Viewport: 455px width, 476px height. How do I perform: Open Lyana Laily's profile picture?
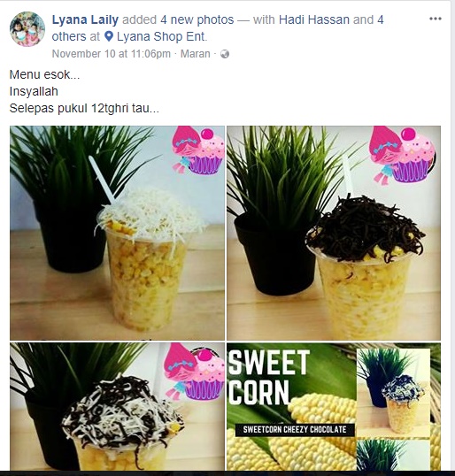tap(27, 29)
